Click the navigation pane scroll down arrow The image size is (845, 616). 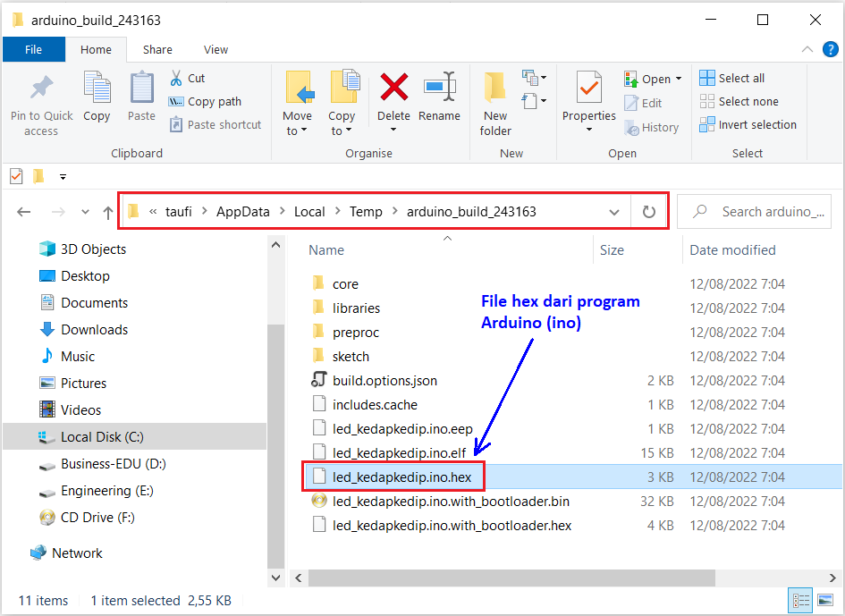[276, 578]
